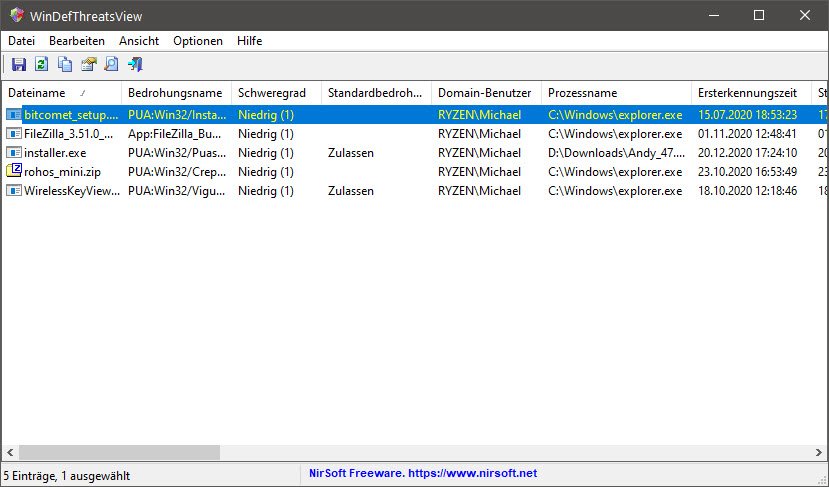829x487 pixels.
Task: Click the Refresh toolbar icon
Action: [41, 65]
